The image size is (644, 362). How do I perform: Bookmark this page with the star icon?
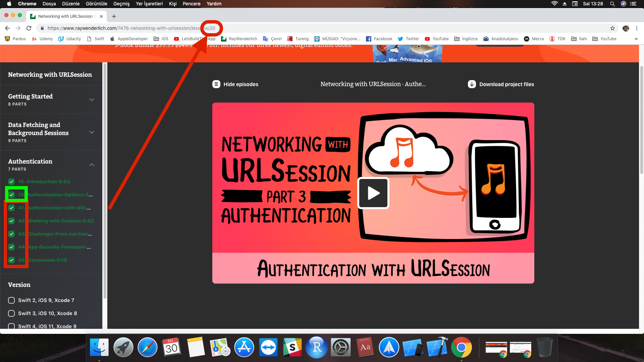(x=612, y=28)
